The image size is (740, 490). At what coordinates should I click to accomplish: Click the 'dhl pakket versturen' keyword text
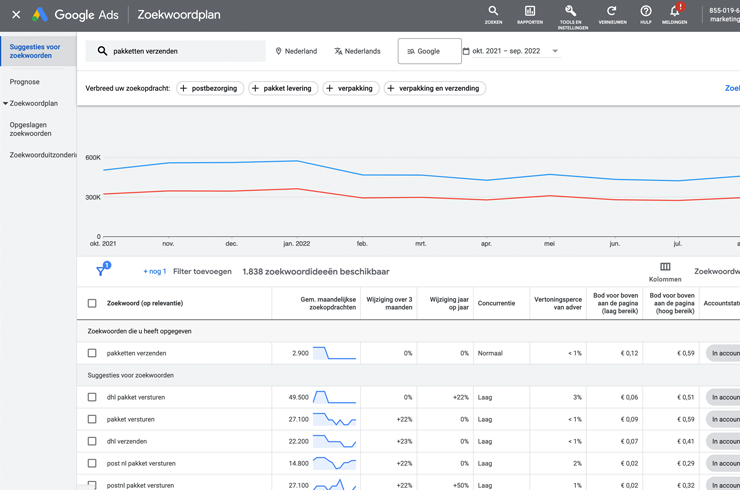coord(136,397)
